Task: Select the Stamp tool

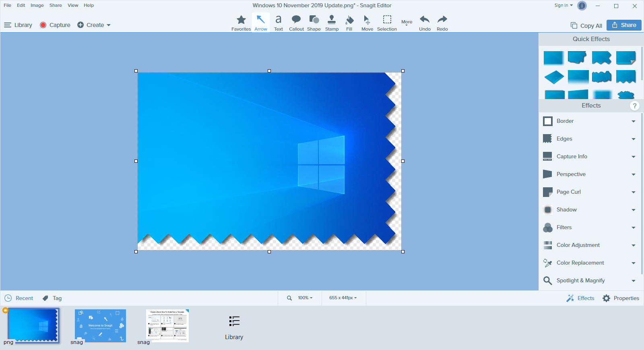Action: 332,23
